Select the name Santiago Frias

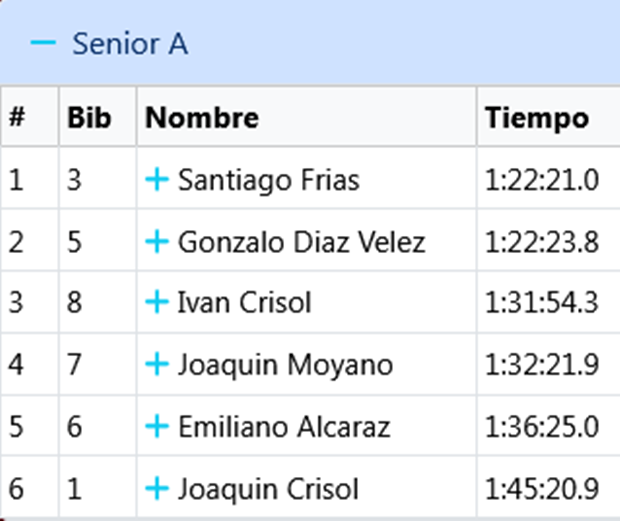click(x=268, y=181)
